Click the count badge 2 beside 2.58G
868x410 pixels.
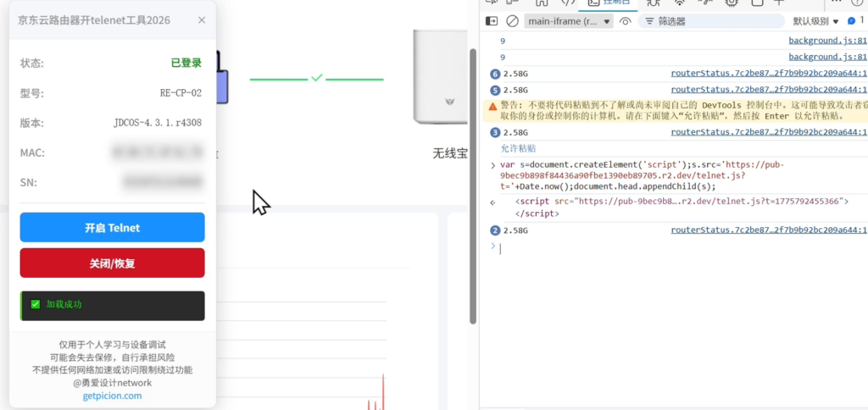[495, 230]
